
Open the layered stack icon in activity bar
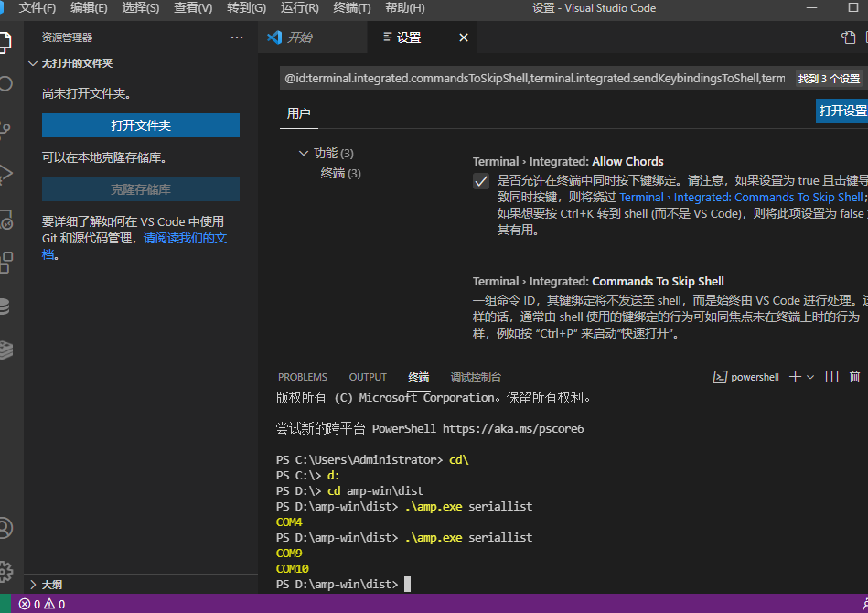[5, 350]
